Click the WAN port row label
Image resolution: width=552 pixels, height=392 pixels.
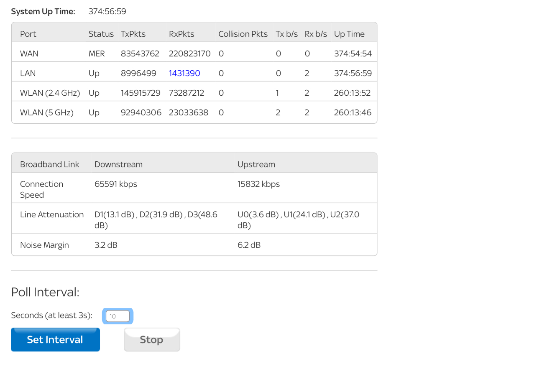click(x=29, y=54)
